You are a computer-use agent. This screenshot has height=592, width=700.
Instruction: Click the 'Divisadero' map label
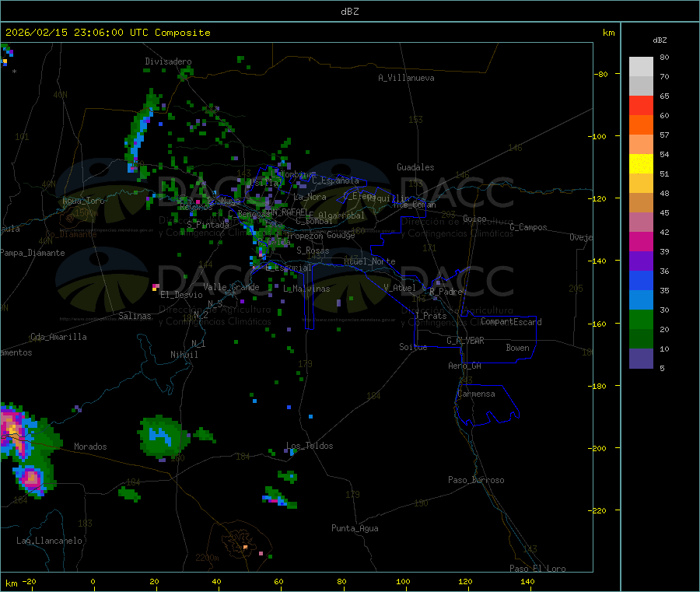coord(168,61)
